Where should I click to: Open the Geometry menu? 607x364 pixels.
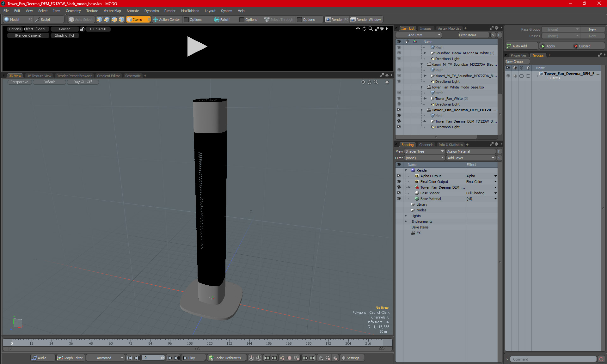click(73, 11)
